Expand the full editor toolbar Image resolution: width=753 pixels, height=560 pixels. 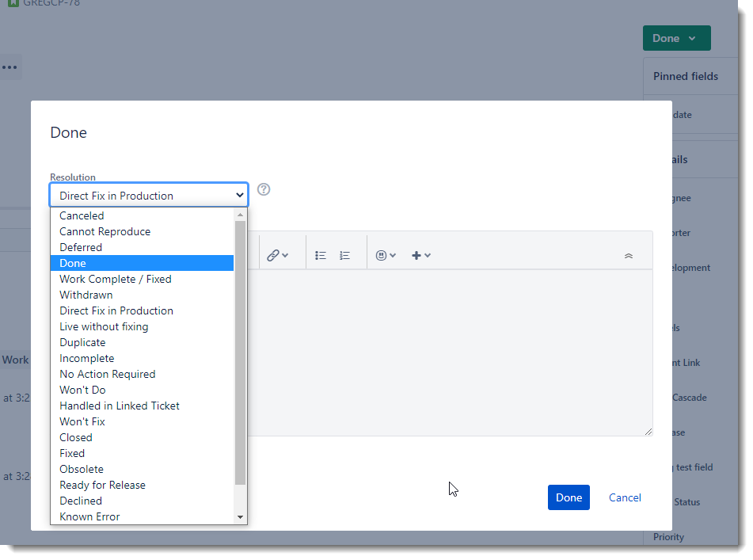tap(629, 255)
